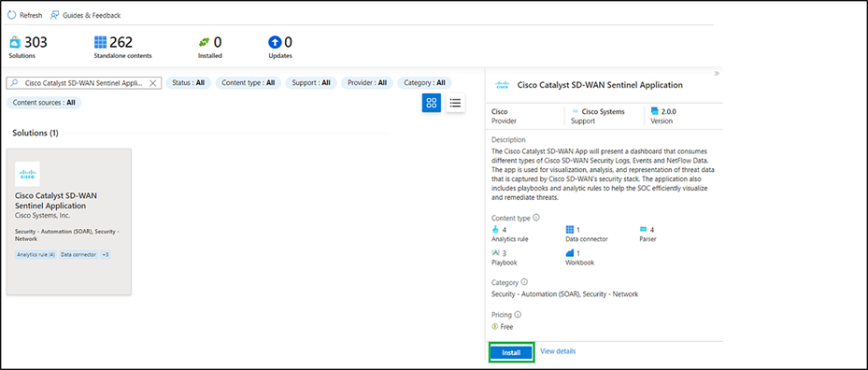The height and width of the screenshot is (370, 868).
Task: Click the 303 Solutions count
Action: click(x=36, y=42)
